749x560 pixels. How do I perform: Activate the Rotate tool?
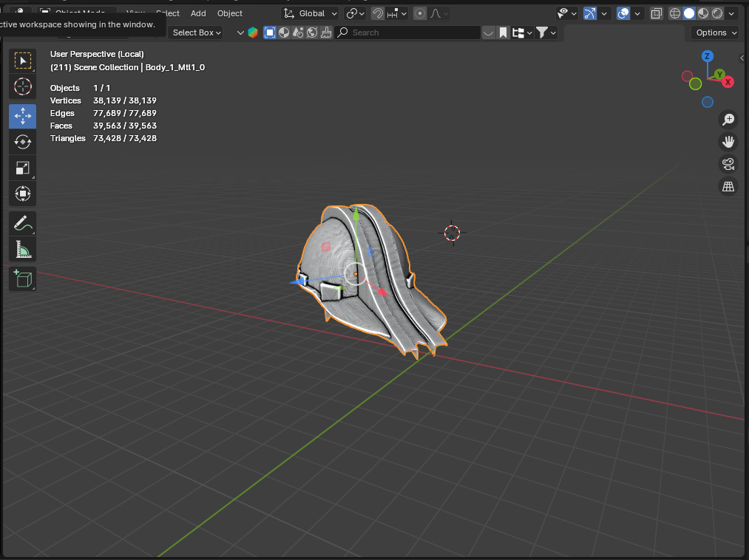tap(22, 142)
